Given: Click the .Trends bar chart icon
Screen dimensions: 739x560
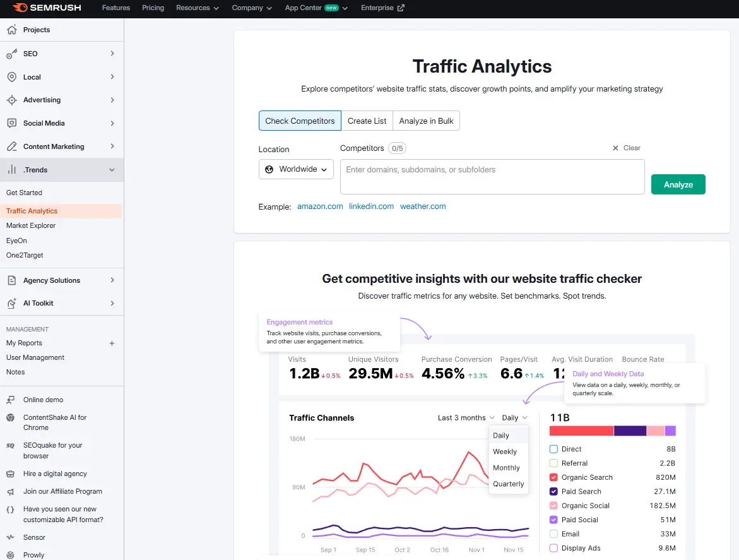Looking at the screenshot, I should pos(12,170).
